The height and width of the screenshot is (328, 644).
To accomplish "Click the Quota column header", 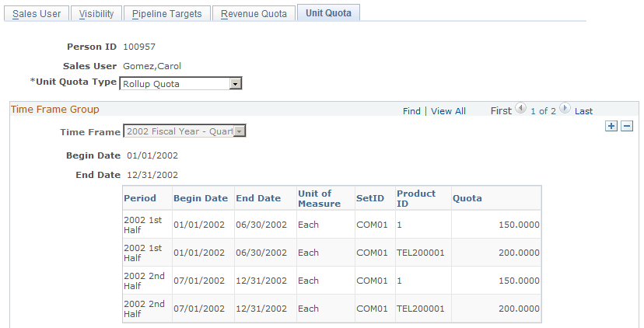I will point(467,198).
